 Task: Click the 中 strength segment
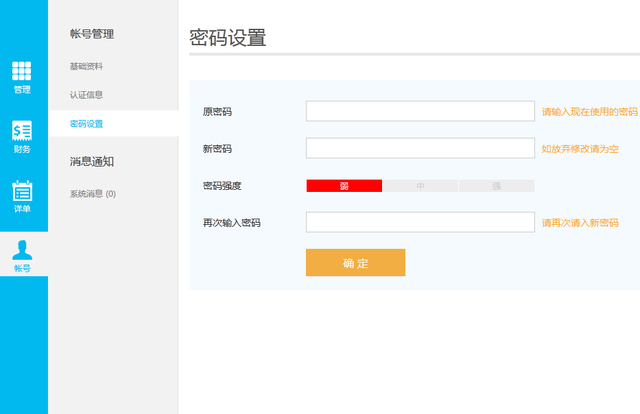tap(420, 186)
